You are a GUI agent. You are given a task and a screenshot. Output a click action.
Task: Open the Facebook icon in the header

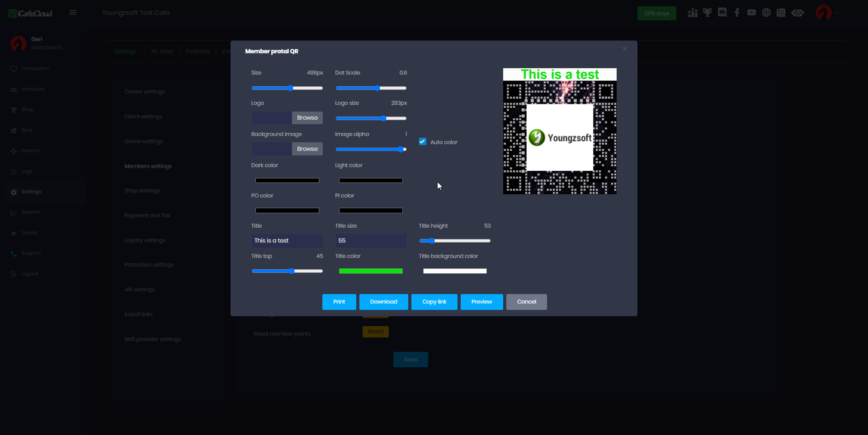[737, 13]
